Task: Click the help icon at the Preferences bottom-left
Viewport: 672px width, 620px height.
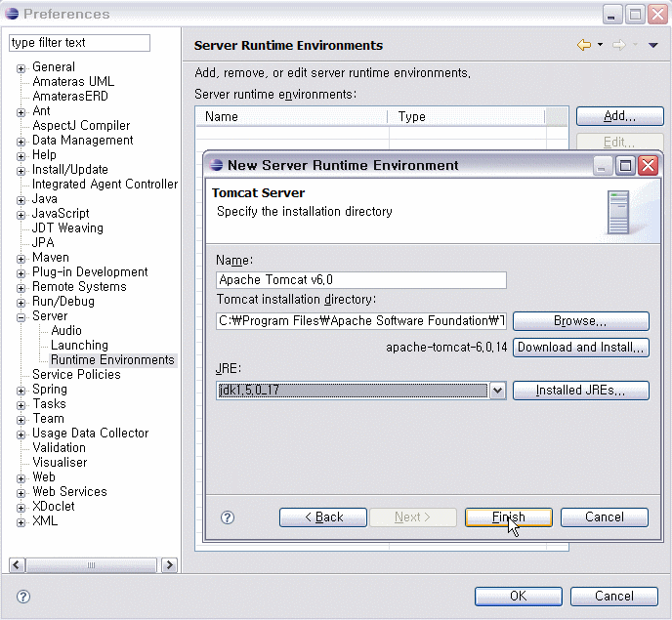Action: tap(23, 597)
